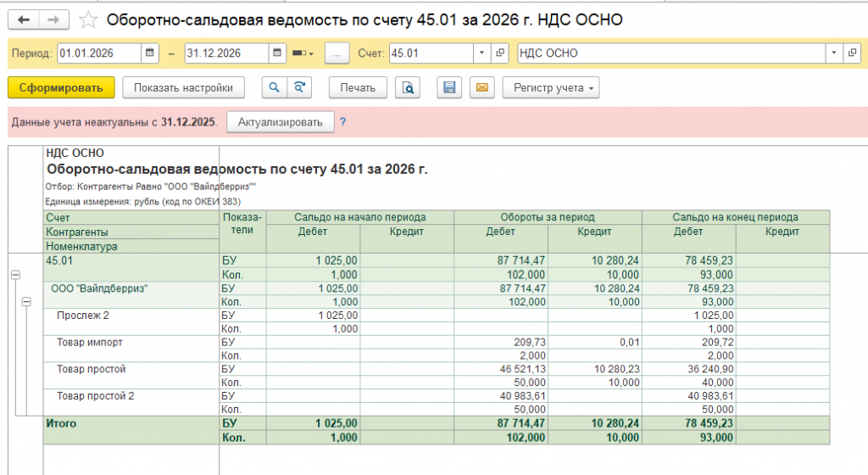The width and height of the screenshot is (868, 475).
Task: Send report by email envelope icon
Action: coord(482,87)
